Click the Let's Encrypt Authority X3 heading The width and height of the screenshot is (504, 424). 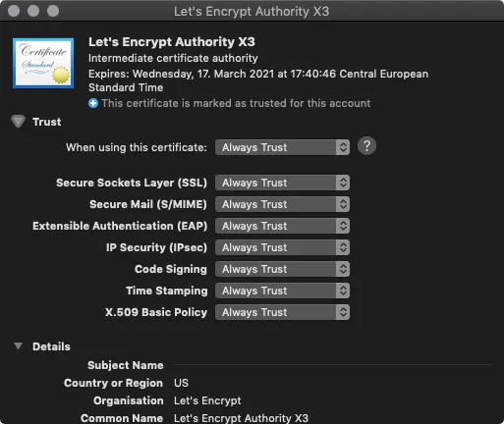pos(172,42)
